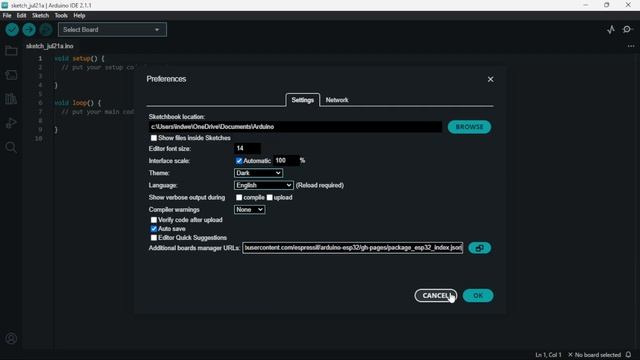
Task: Click the Verify checkmark button
Action: pos(12,29)
